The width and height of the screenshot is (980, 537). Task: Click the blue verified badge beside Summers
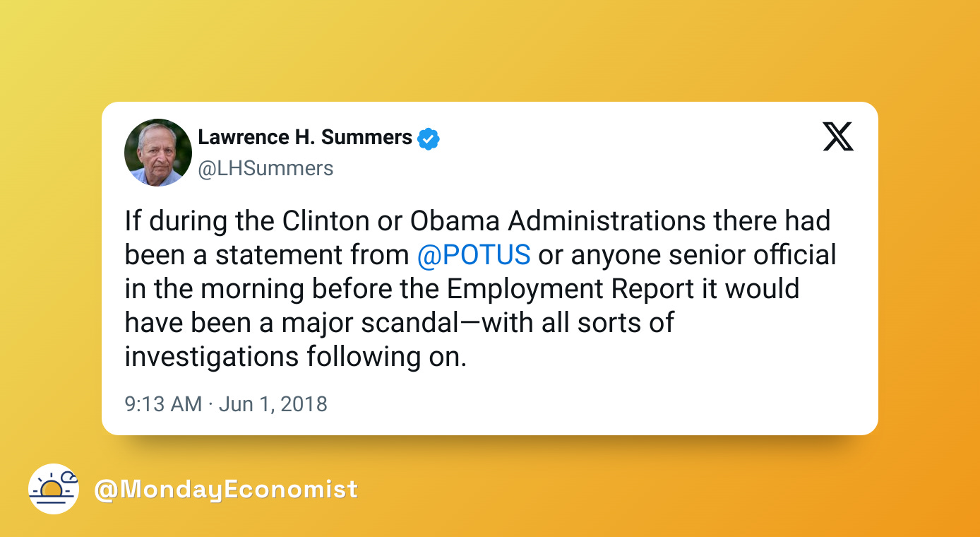(428, 138)
